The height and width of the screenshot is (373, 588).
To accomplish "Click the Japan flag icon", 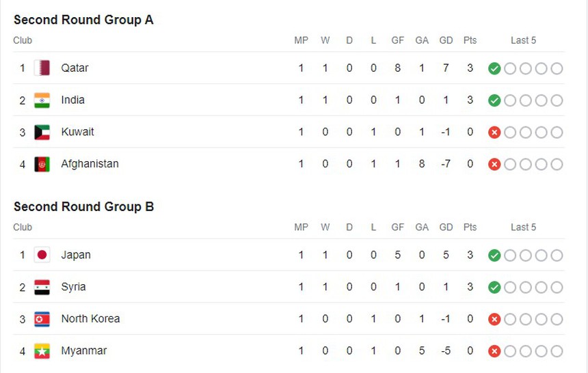I will click(42, 255).
